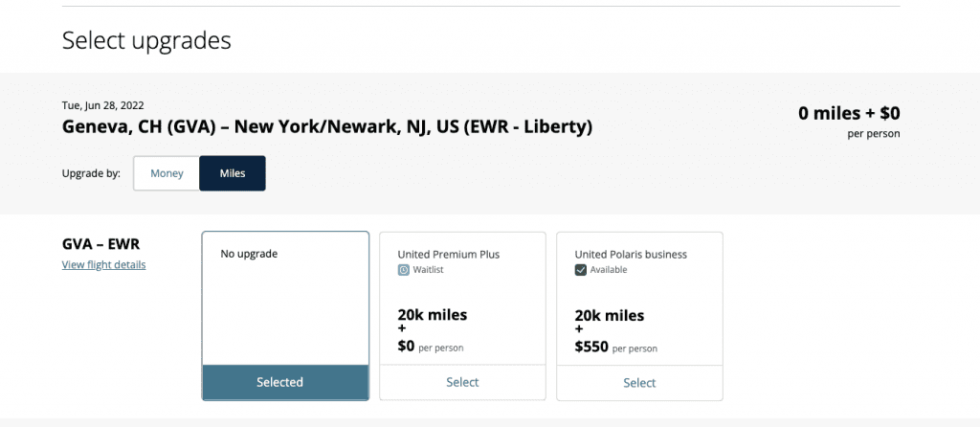Click the United Premium Plus card title
The image size is (980, 427).
coord(449,255)
